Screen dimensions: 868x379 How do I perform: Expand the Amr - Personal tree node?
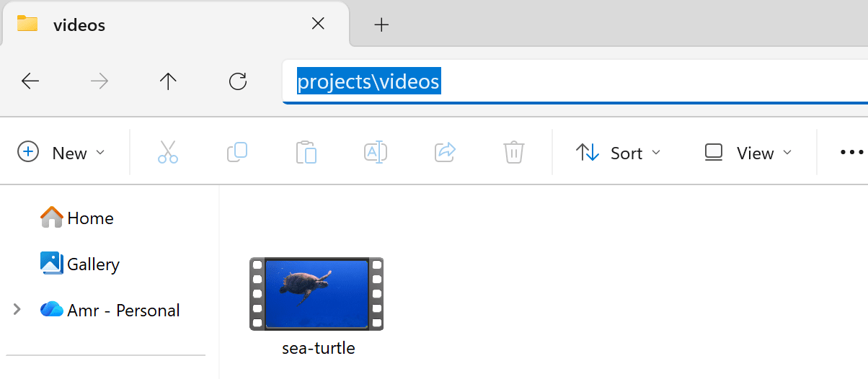point(17,310)
